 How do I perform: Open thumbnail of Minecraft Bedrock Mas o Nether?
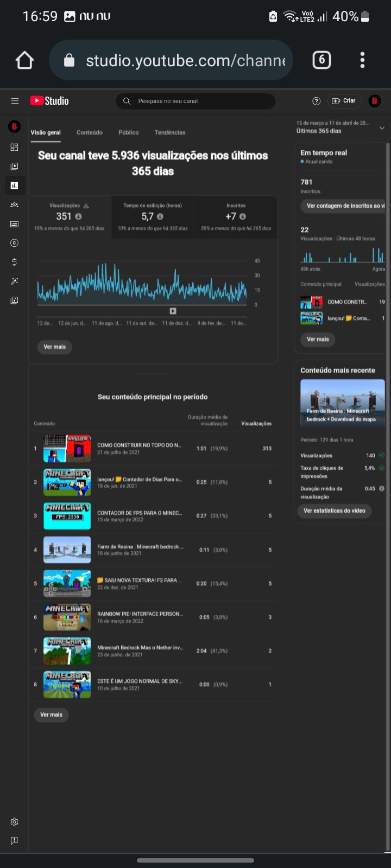coord(67,650)
